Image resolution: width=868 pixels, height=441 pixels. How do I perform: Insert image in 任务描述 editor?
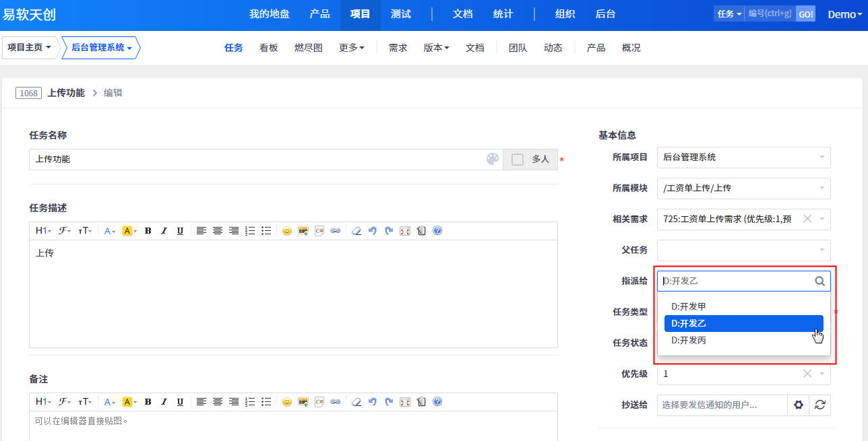point(303,231)
